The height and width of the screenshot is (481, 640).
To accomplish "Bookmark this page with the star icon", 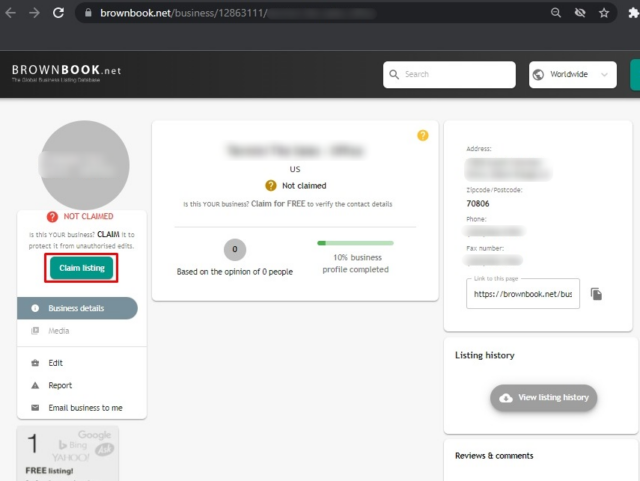I will [604, 13].
